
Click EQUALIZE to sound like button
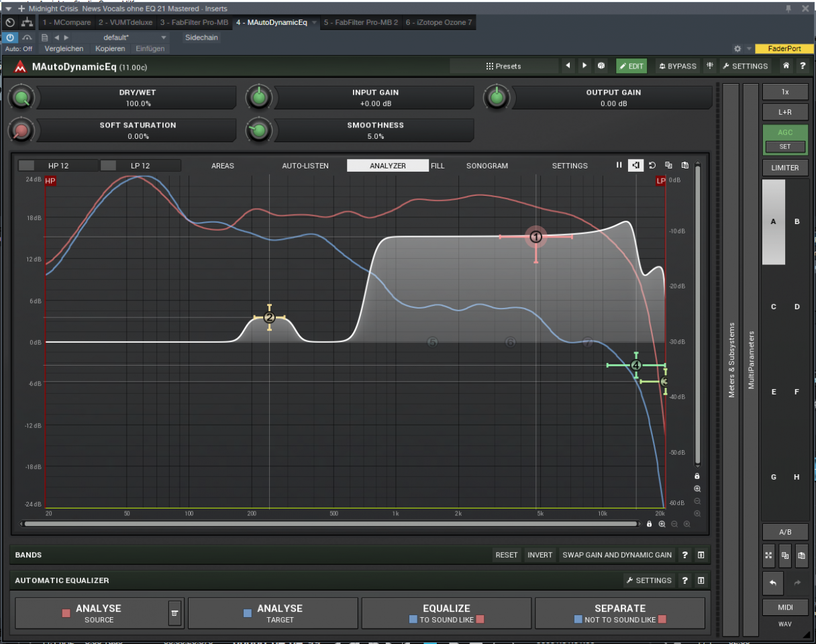[446, 612]
